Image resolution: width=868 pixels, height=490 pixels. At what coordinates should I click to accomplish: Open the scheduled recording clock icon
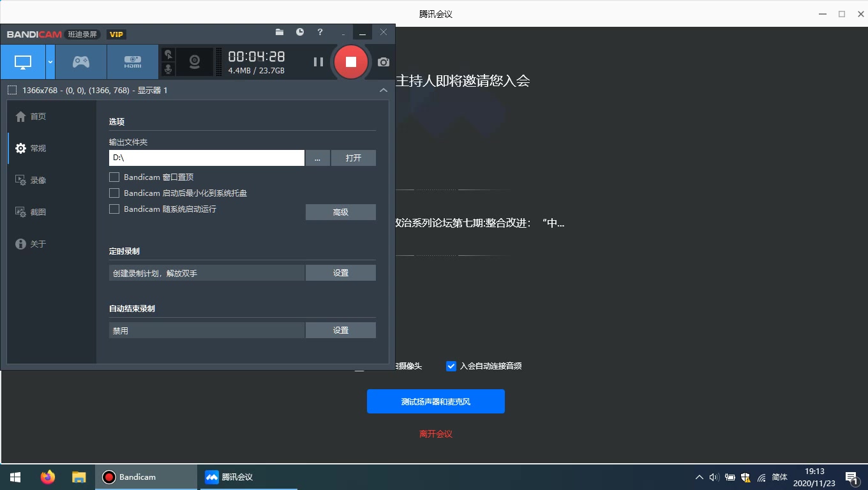300,32
